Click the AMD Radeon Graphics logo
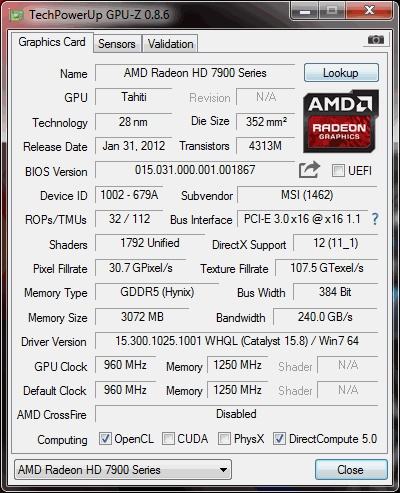 340,121
